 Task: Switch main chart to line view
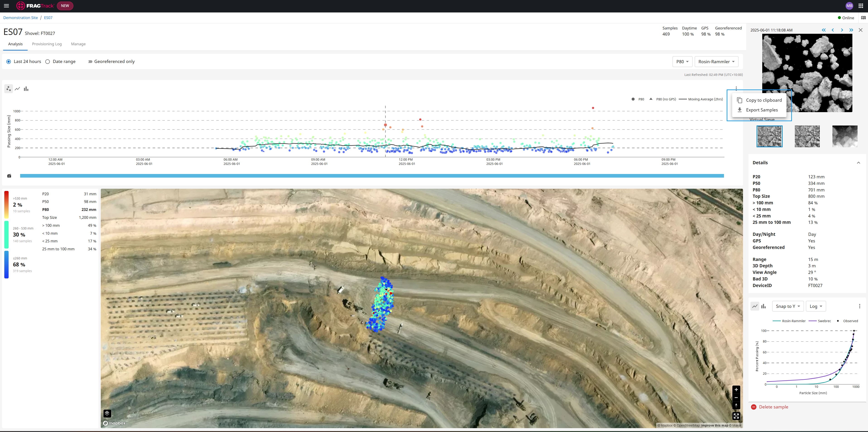[17, 89]
